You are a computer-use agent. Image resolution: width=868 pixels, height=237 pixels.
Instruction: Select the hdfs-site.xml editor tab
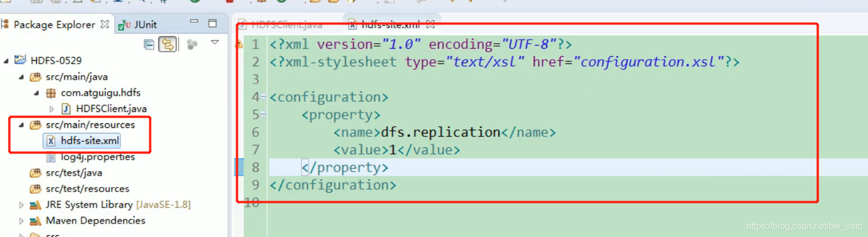tap(391, 24)
